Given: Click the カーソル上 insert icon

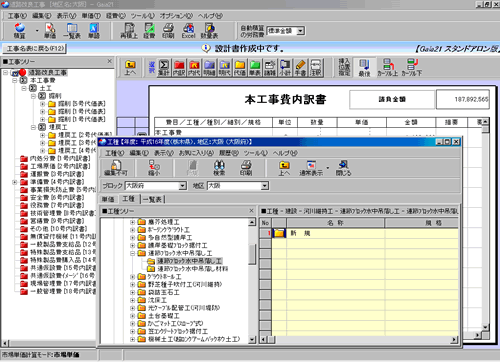Looking at the screenshot, I should [387, 68].
